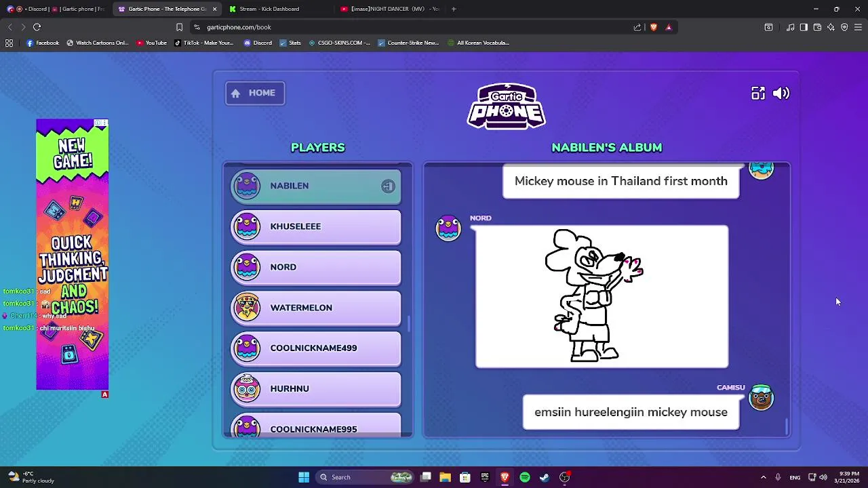Click CAMISU's avatar in the album
868x488 pixels.
pos(761,398)
